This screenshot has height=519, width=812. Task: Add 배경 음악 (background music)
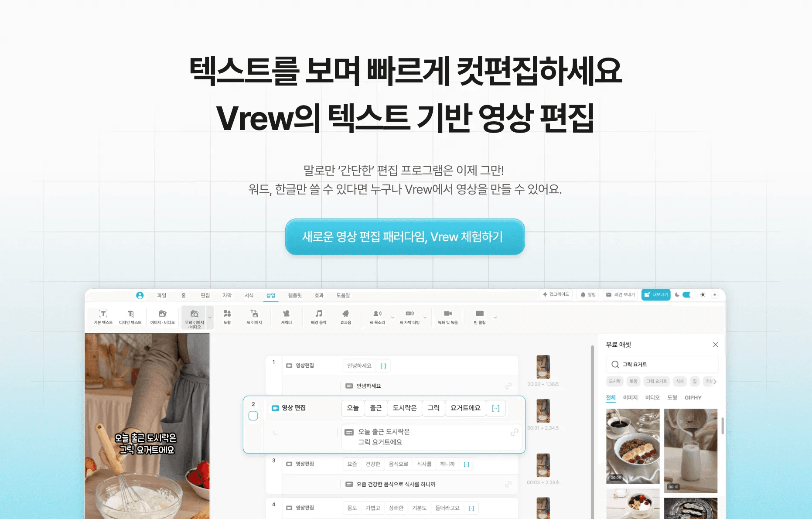(x=319, y=317)
